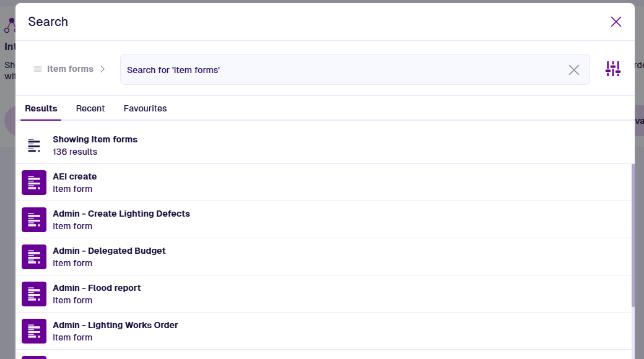This screenshot has height=359, width=644.
Task: Select the Results tab
Action: [41, 108]
